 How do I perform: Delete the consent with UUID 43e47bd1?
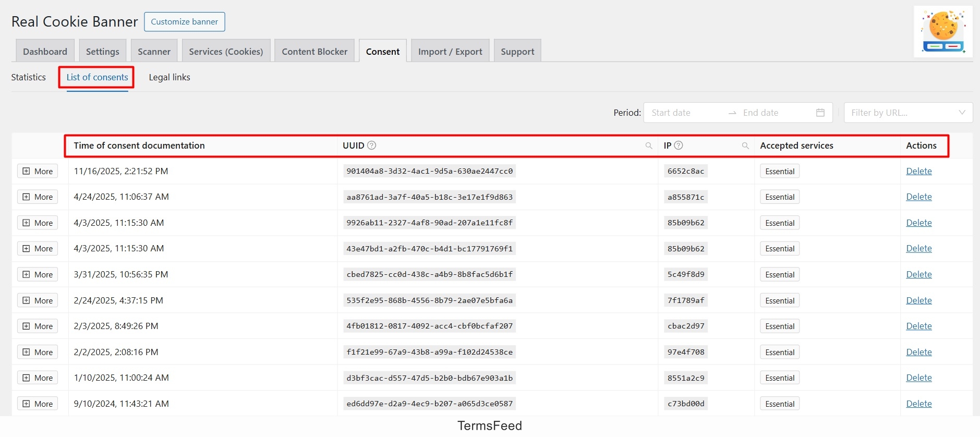[x=919, y=249]
